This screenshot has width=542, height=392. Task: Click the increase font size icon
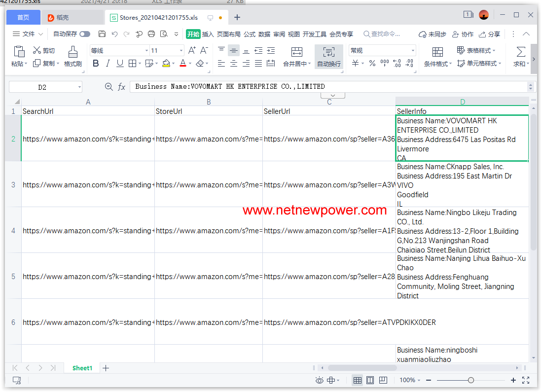(192, 50)
